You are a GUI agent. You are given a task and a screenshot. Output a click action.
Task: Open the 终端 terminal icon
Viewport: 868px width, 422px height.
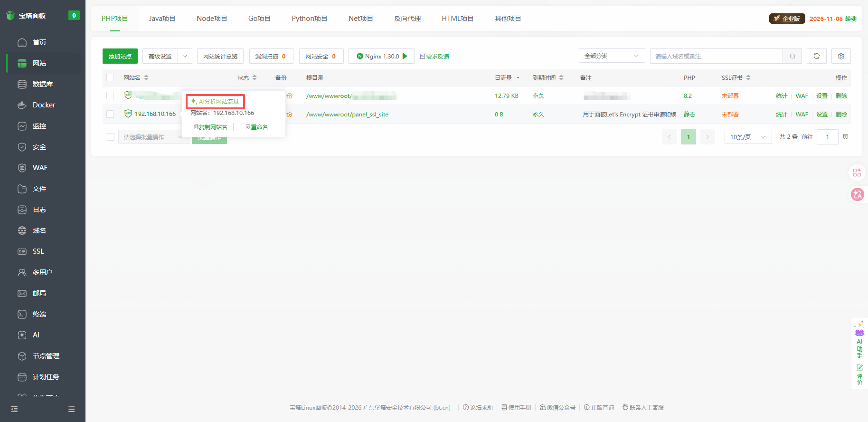[22, 314]
